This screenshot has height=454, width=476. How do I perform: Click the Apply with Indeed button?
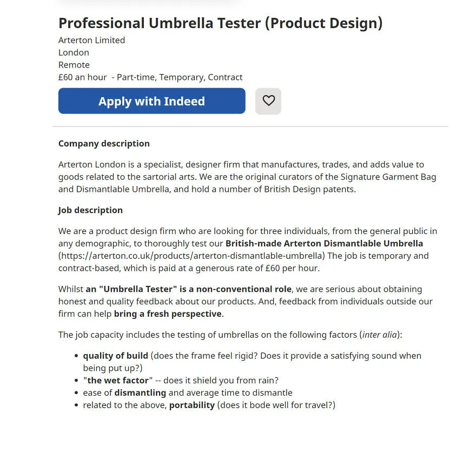pyautogui.click(x=152, y=101)
